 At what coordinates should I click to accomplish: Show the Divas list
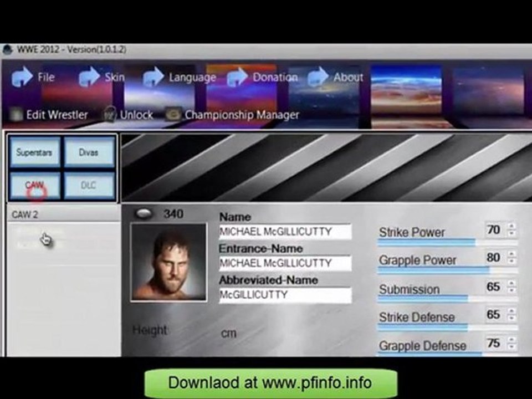[x=89, y=152]
